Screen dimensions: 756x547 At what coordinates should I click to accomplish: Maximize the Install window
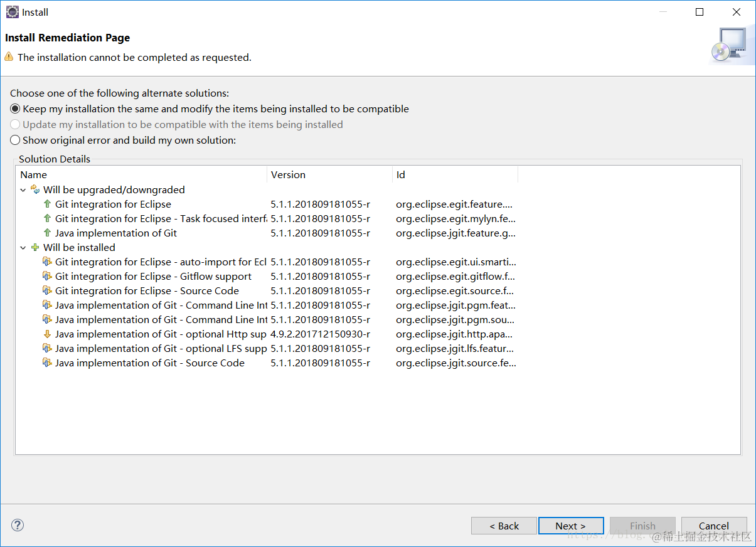click(700, 12)
